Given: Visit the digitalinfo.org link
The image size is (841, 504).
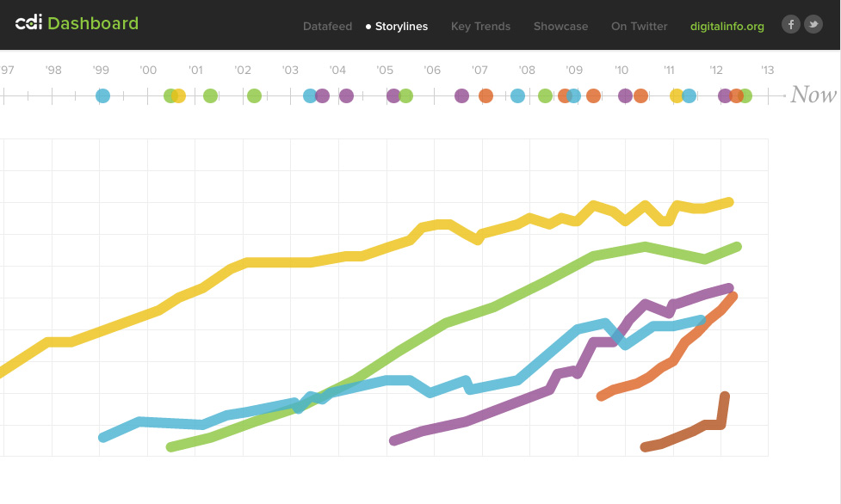Looking at the screenshot, I should [727, 27].
